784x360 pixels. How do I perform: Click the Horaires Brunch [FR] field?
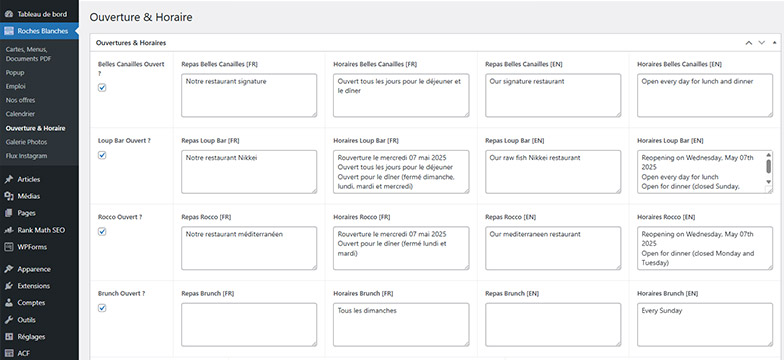coord(401,325)
